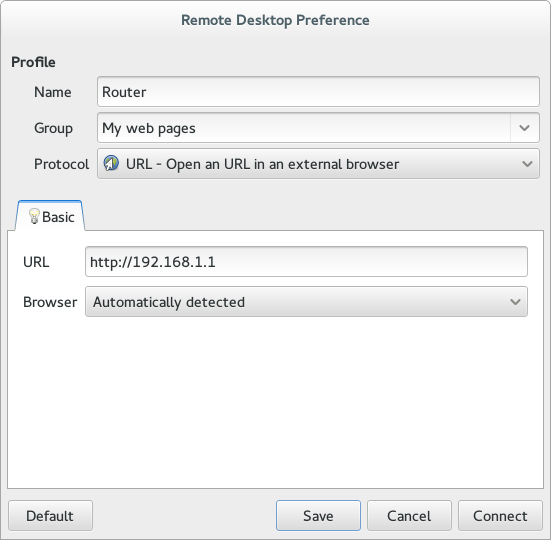
Task: Open the Browser selection dropdown
Action: pos(306,302)
